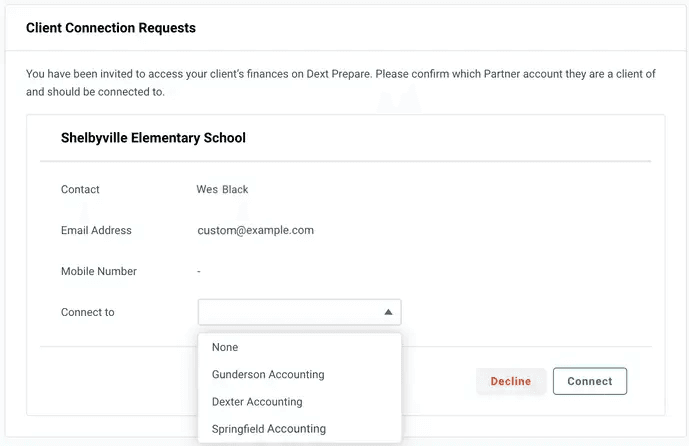689x446 pixels.
Task: Click the contact name Wes Black
Action: click(x=222, y=189)
